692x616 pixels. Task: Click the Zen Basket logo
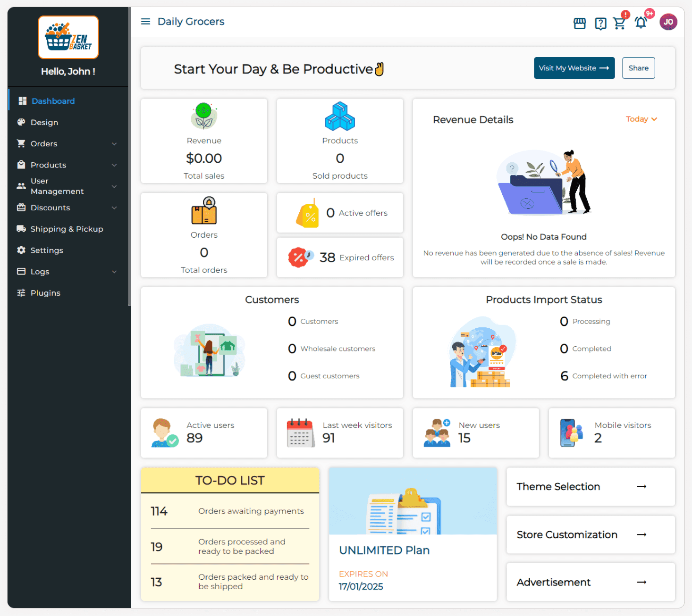pos(68,38)
